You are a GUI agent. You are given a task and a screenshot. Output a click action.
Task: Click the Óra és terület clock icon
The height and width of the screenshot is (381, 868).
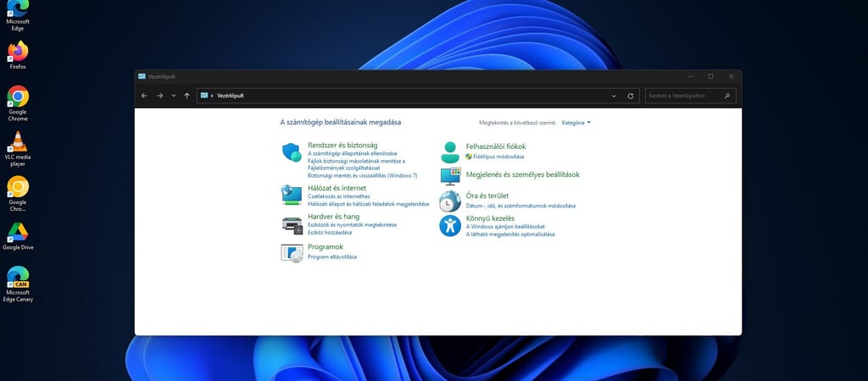450,201
